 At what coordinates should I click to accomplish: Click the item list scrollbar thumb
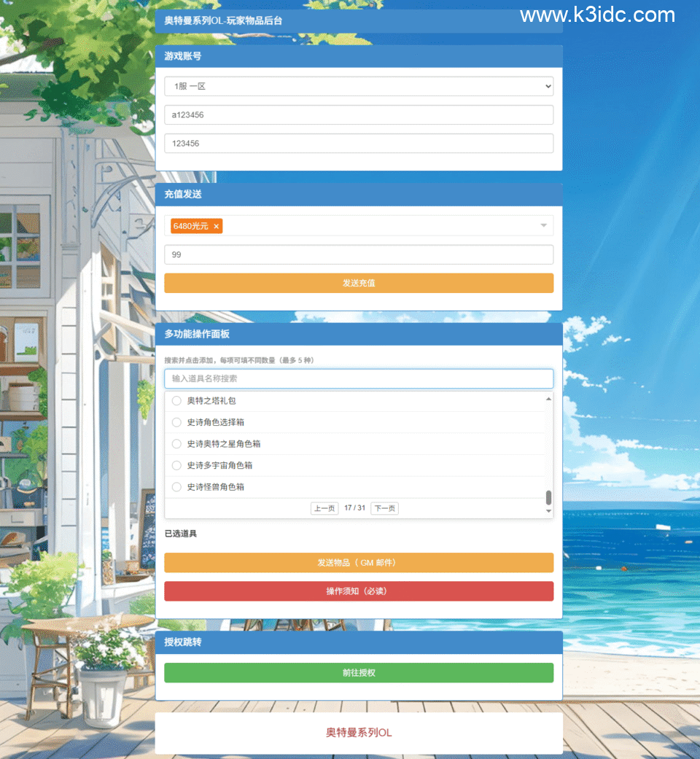[x=548, y=497]
